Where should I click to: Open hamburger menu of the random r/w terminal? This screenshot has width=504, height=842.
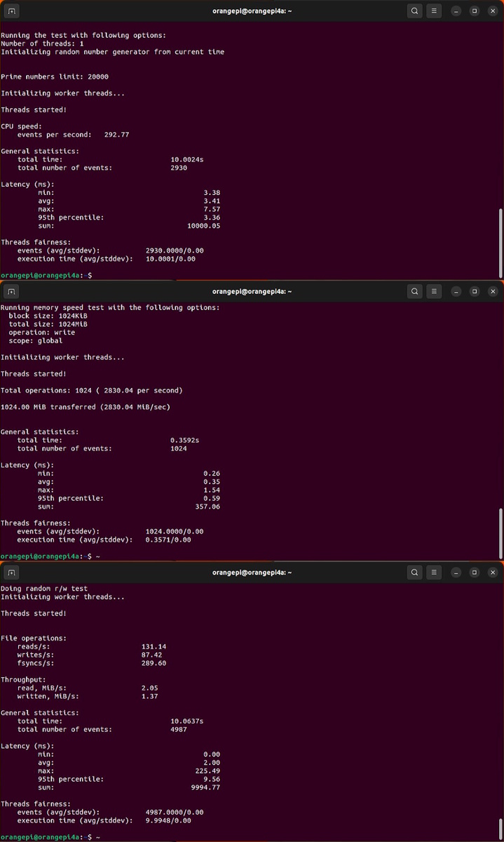(x=435, y=573)
